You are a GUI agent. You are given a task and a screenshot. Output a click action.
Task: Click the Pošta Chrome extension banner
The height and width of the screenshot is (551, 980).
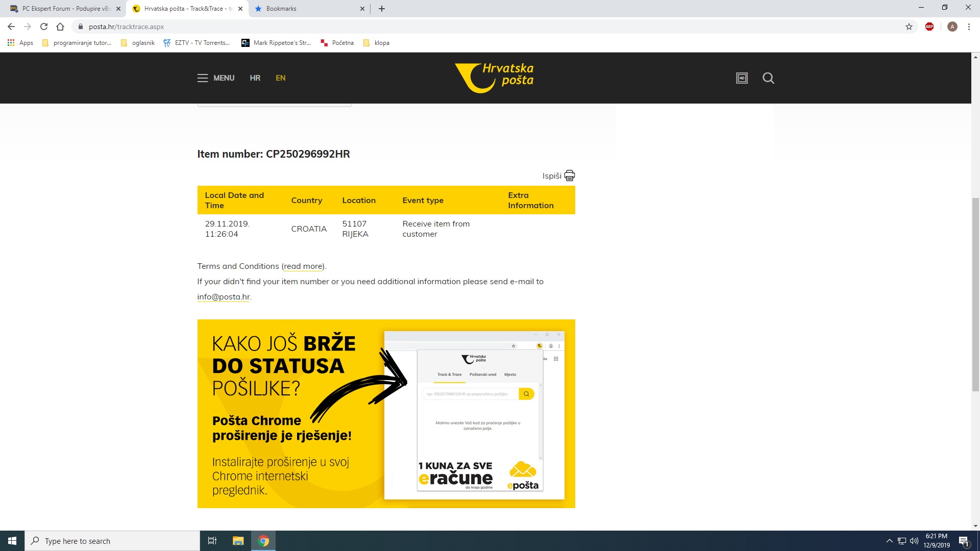386,413
